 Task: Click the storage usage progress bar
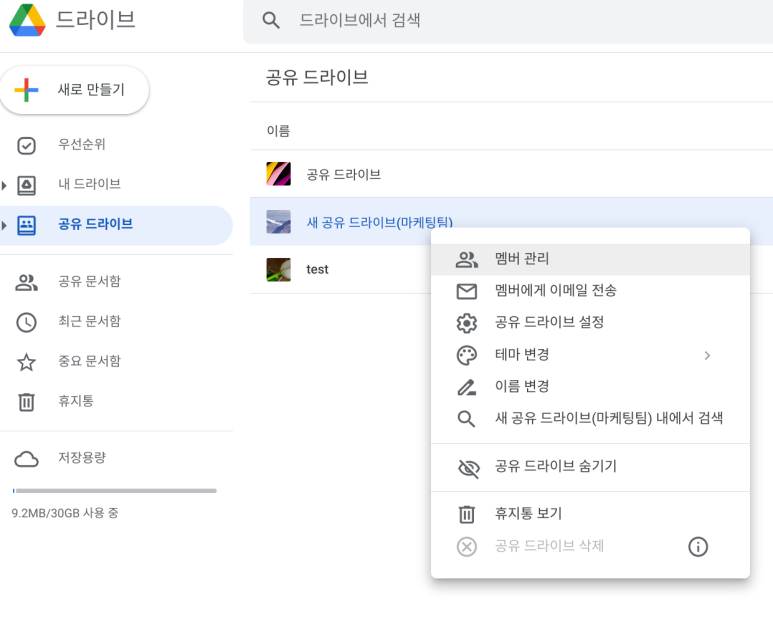pos(115,491)
